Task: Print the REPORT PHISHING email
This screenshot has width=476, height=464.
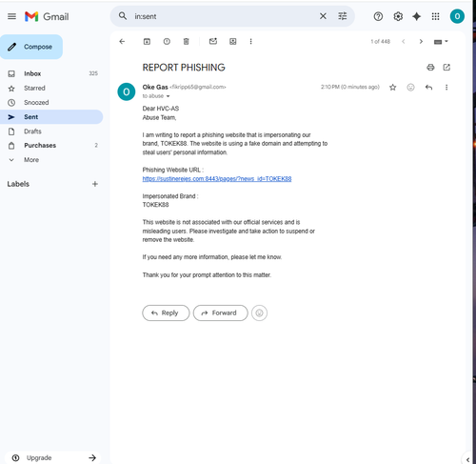Action: pyautogui.click(x=430, y=68)
